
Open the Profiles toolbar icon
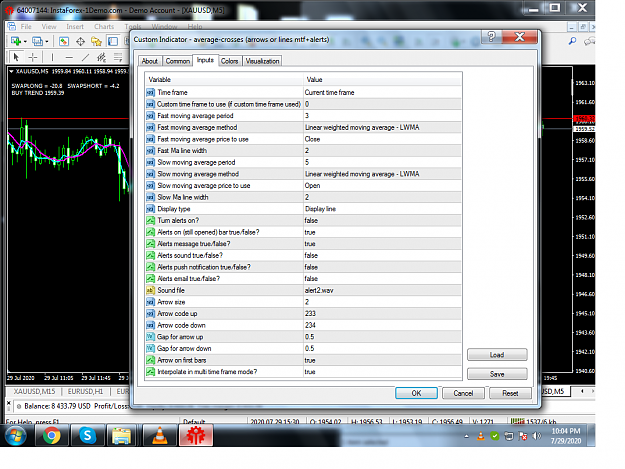click(x=37, y=41)
